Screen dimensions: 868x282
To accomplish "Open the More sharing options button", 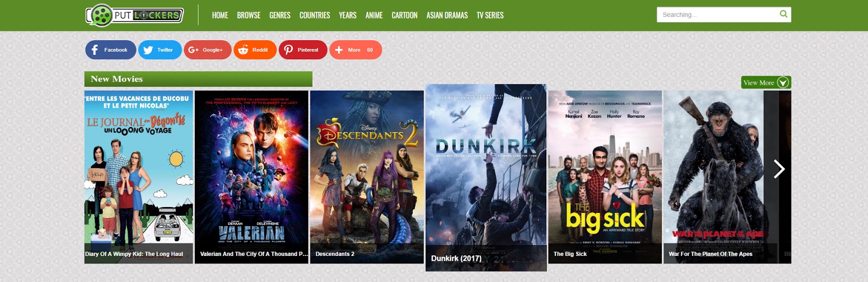I will (355, 49).
